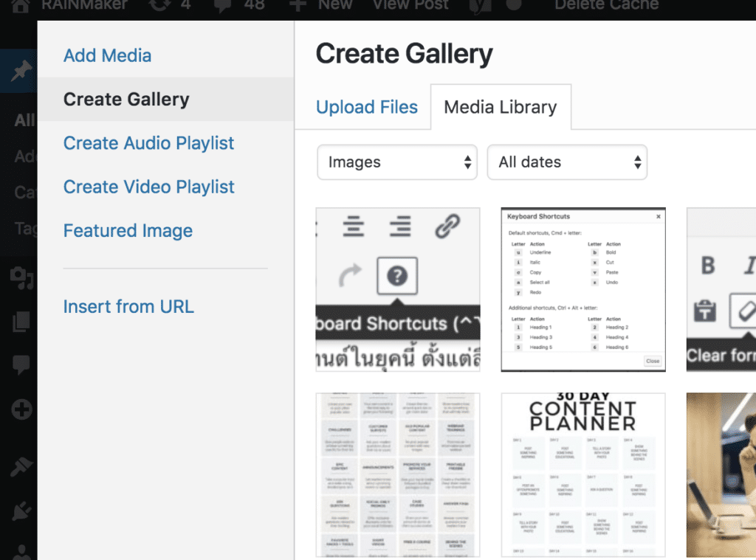Click the Posts pushpin icon in sidebar
This screenshot has height=560, width=756.
21,72
